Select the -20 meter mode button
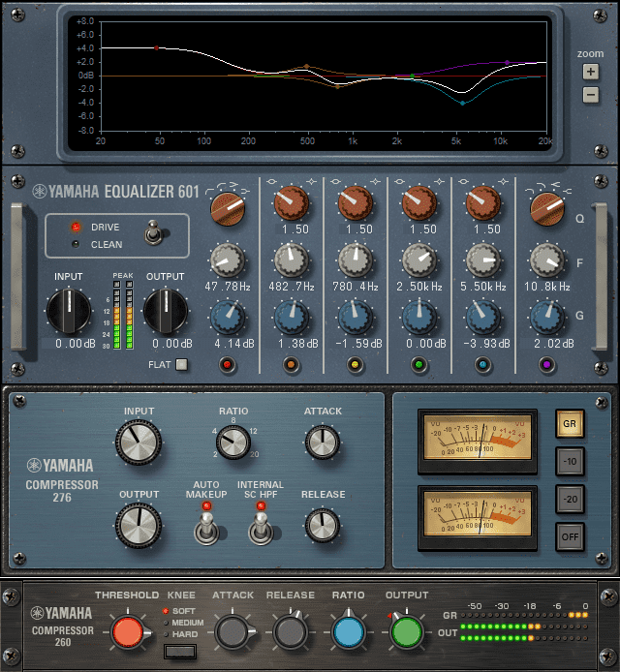 pos(570,500)
